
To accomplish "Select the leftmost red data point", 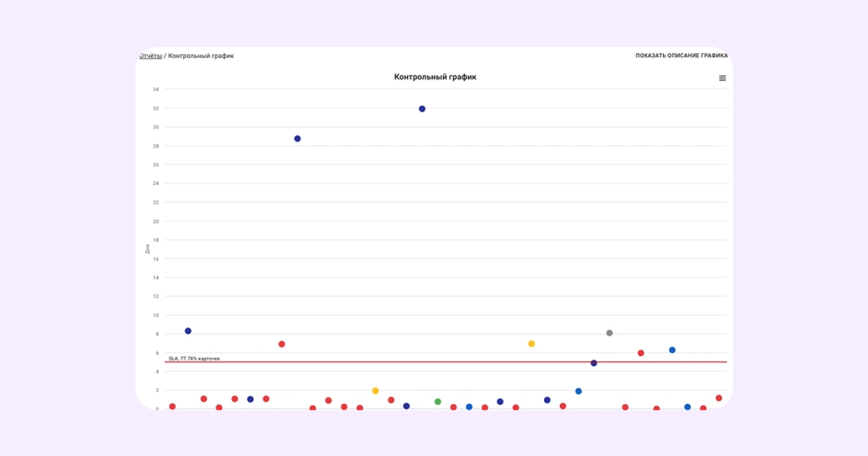I will click(173, 407).
